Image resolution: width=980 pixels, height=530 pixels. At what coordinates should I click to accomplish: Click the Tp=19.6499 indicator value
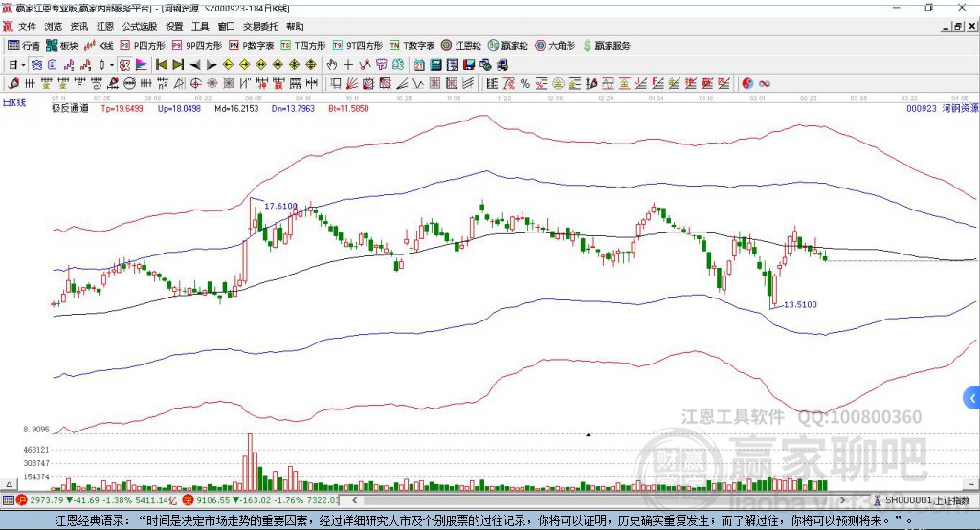coord(122,108)
